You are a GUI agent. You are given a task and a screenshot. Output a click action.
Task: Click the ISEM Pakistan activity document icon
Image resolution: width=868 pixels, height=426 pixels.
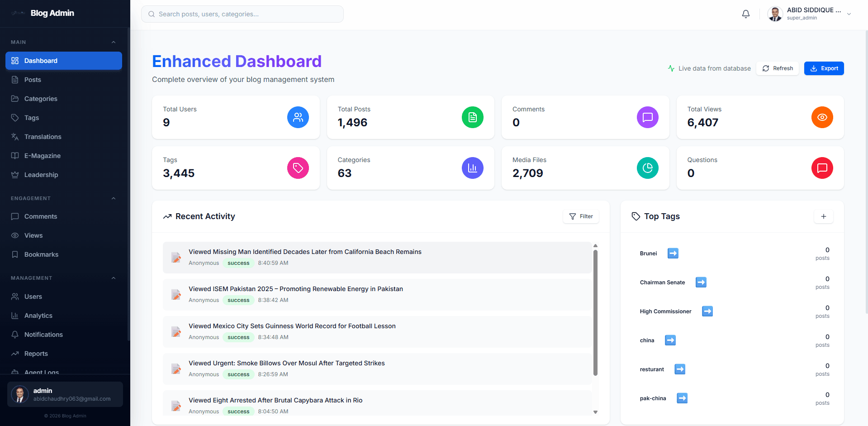(176, 294)
